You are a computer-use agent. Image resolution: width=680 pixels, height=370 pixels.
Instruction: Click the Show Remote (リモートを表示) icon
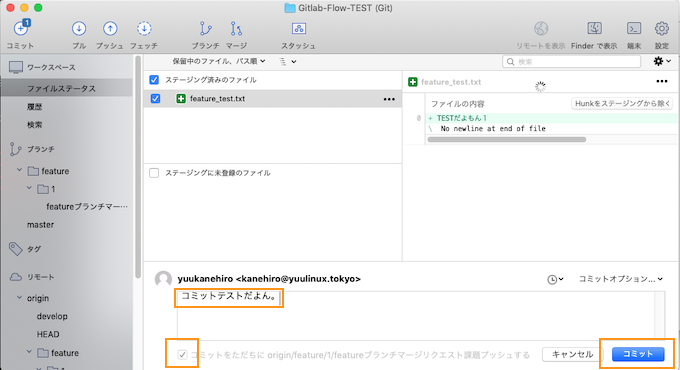[541, 29]
